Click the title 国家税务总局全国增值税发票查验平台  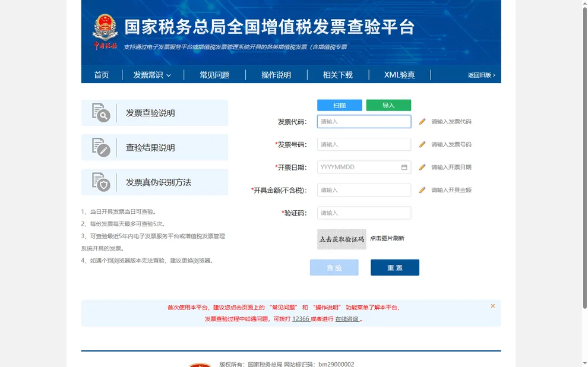point(269,27)
